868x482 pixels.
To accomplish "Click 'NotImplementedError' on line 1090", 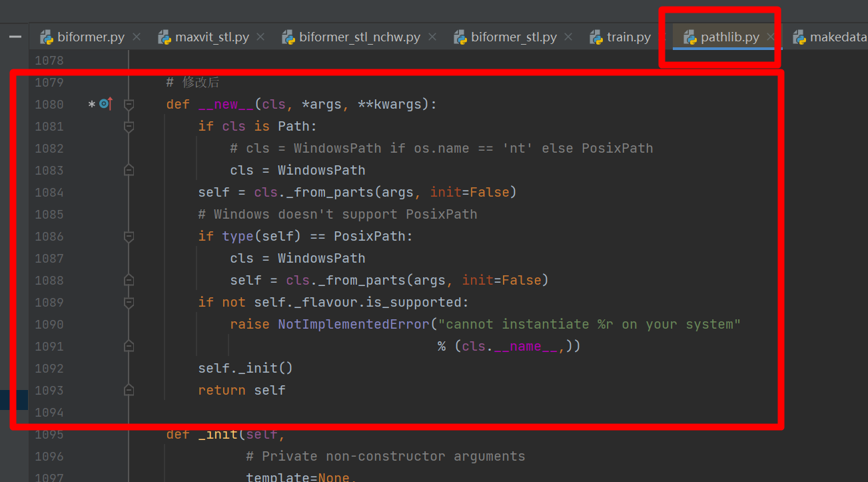I will tap(354, 325).
